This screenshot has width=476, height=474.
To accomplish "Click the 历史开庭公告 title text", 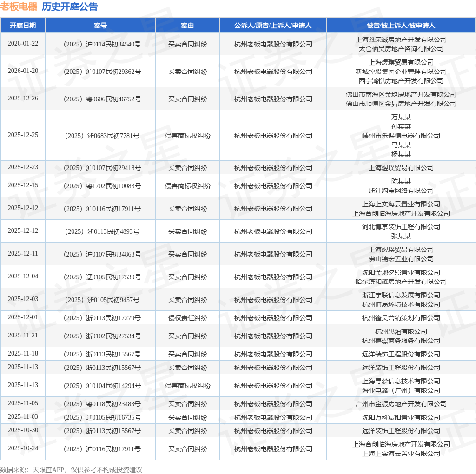I will pos(70,7).
